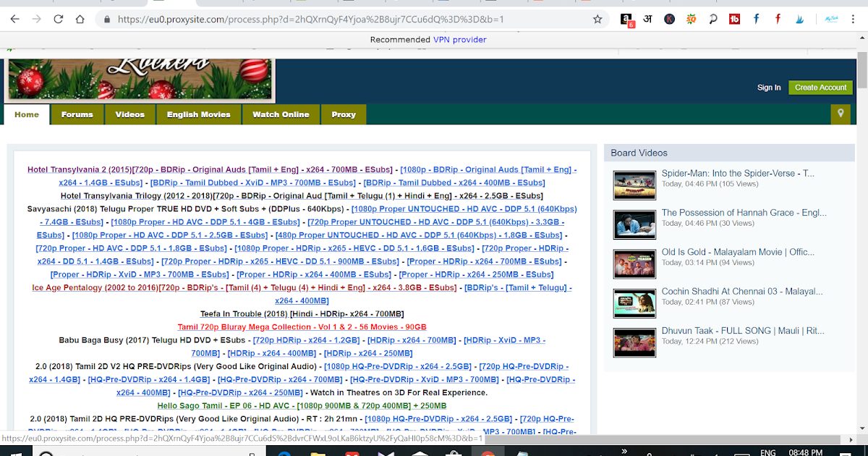The height and width of the screenshot is (456, 868).
Task: Open the Watch Online tab
Action: pyautogui.click(x=281, y=114)
